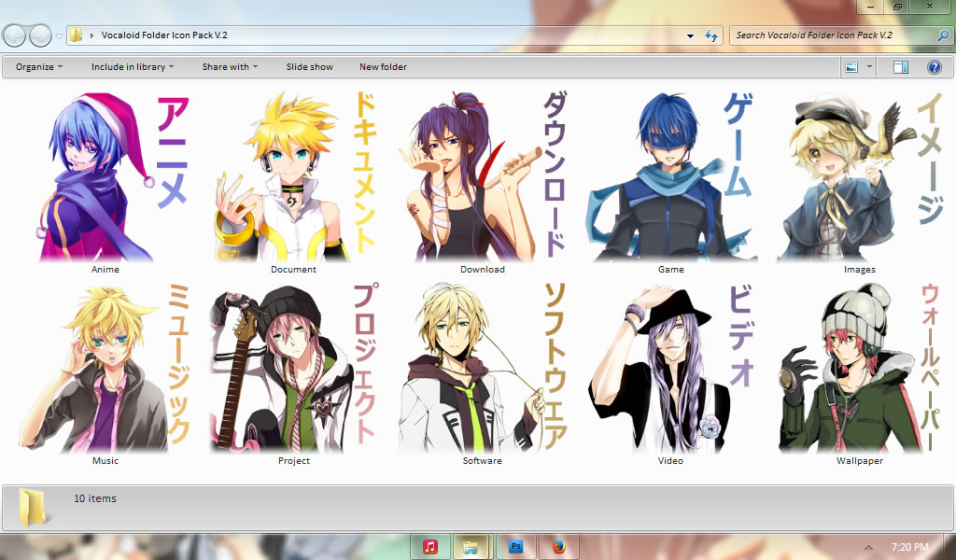Open the Document folder icon
The height and width of the screenshot is (560, 956).
coord(295,177)
